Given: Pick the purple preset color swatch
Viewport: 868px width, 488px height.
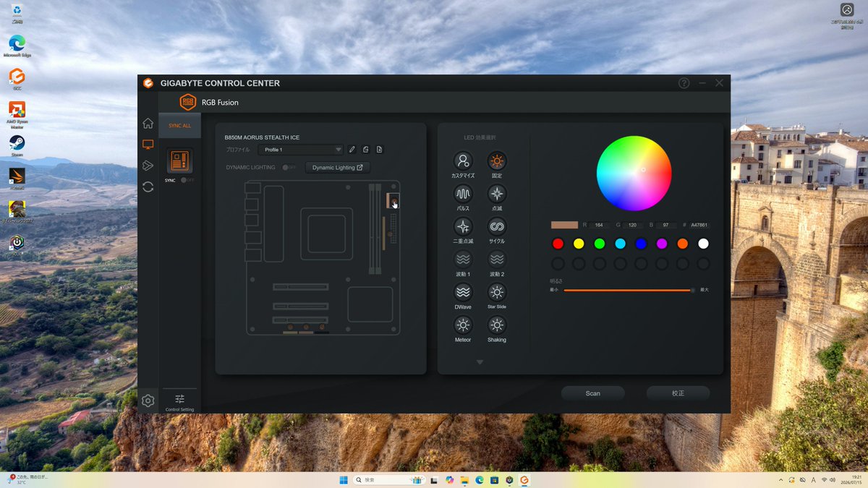Looking at the screenshot, I should (x=662, y=244).
